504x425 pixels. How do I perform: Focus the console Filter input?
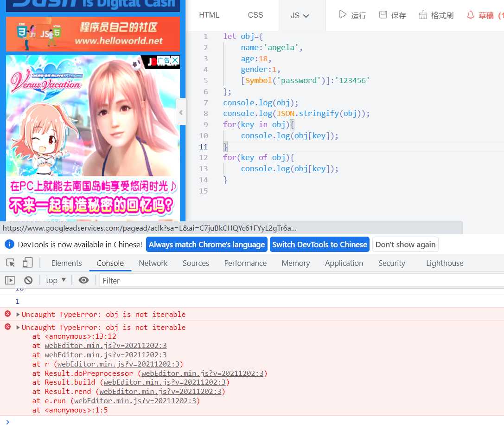[301, 281]
